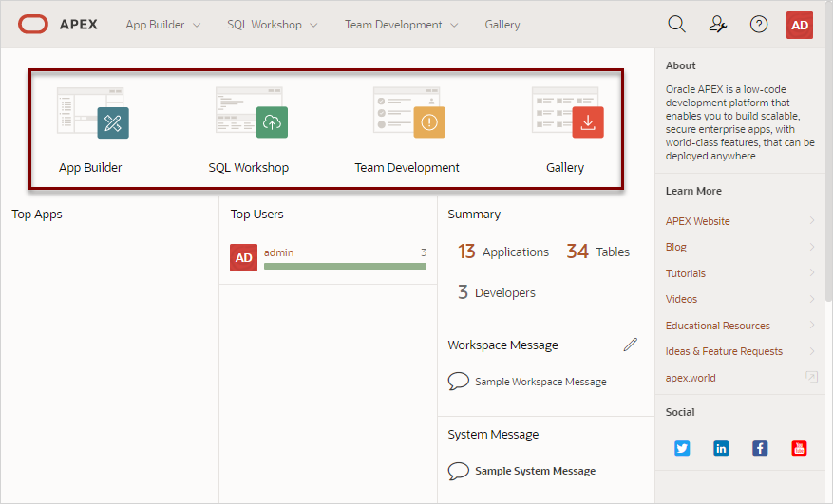Open the Gallery header menu item
The image size is (833, 504).
tap(502, 25)
